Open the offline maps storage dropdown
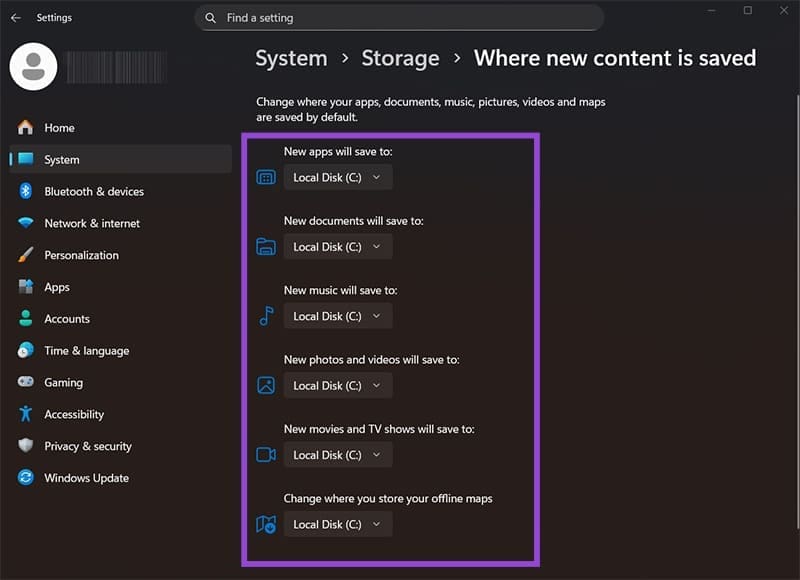 [338, 524]
